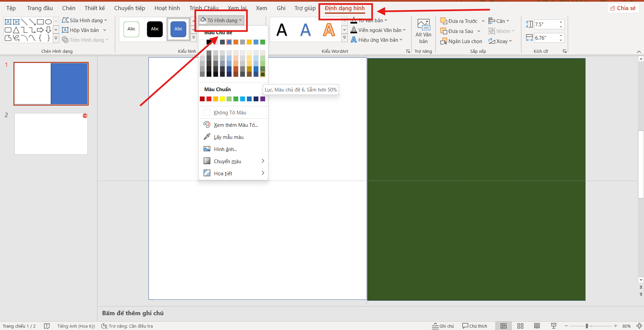
Task: Toggle Ghi chú notes pane
Action: point(443,326)
